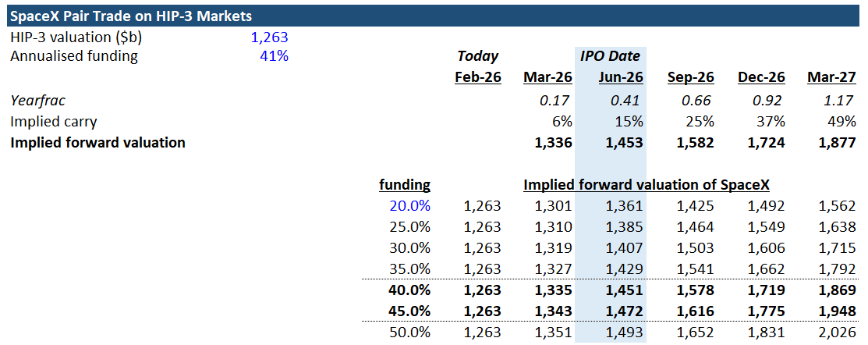Select the 25.0% funding rate cell
Viewport: 868px width, 345px height.
[x=409, y=226]
